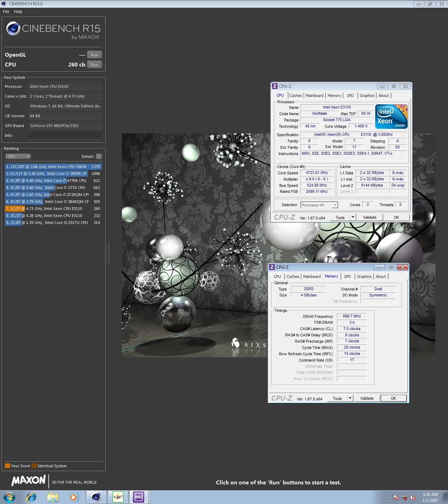
Task: Open Windows Media Player taskbar icon
Action: coord(73,497)
